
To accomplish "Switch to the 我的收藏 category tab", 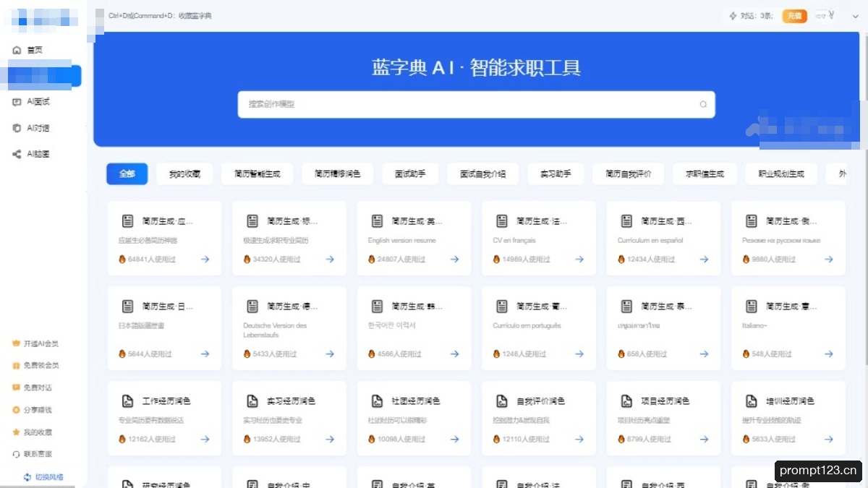I will point(184,174).
